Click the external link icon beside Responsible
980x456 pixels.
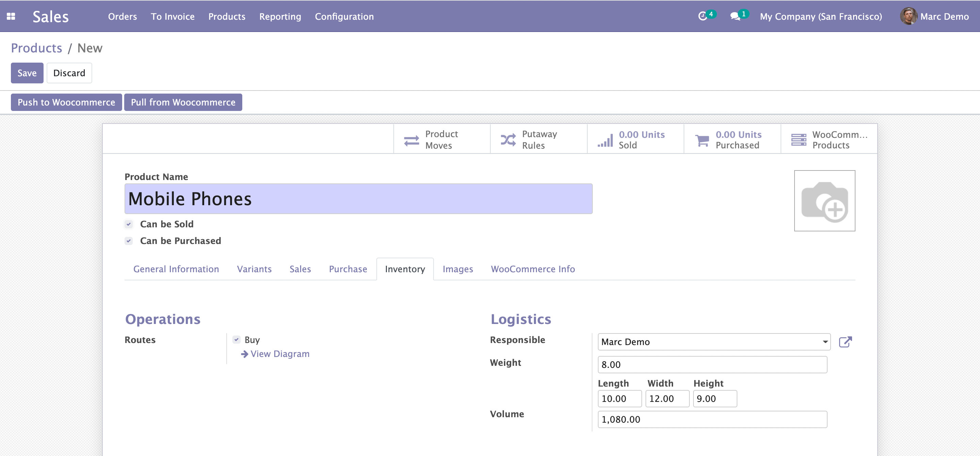845,342
